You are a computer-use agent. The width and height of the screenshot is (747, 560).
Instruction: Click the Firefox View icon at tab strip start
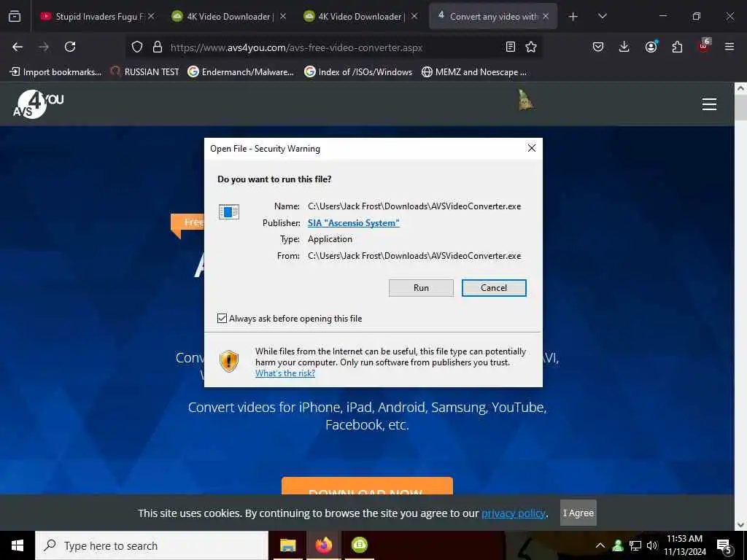(15, 16)
